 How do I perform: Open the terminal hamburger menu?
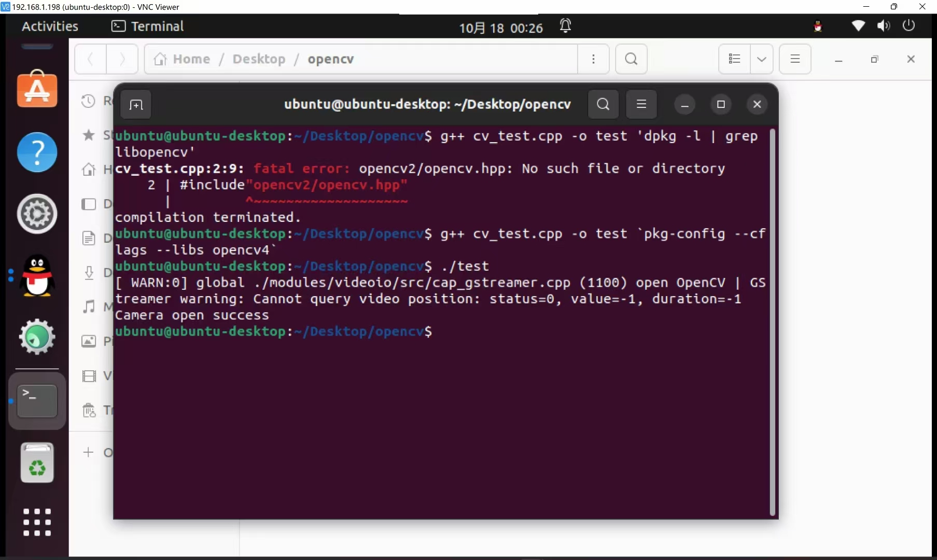point(641,104)
